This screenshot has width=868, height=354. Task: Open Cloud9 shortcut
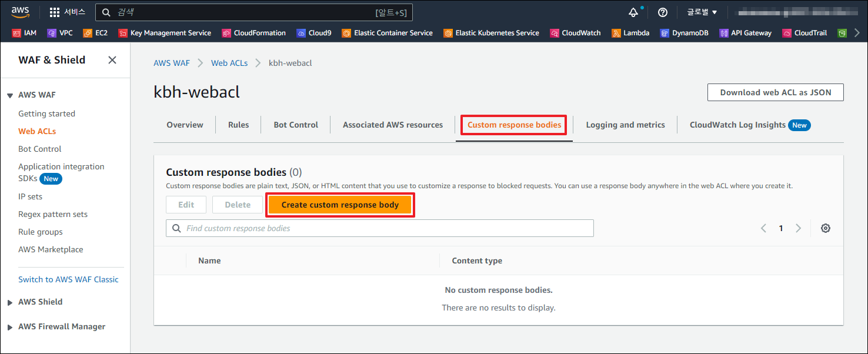314,33
